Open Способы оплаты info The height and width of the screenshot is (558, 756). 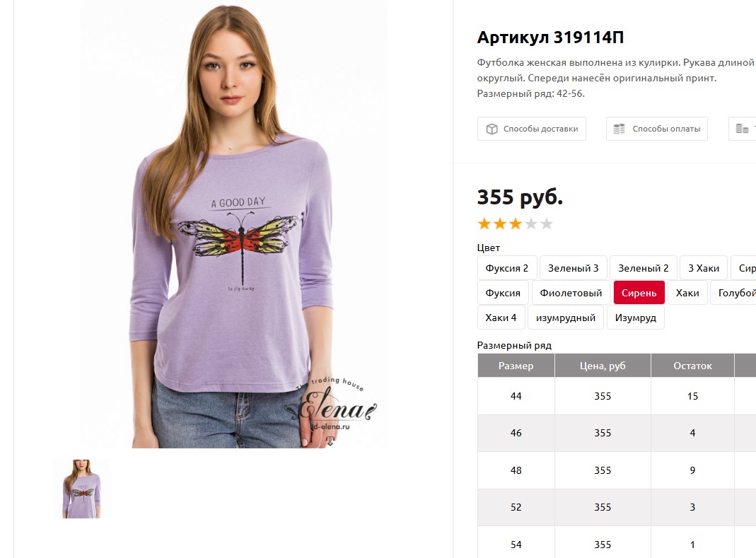point(657,129)
